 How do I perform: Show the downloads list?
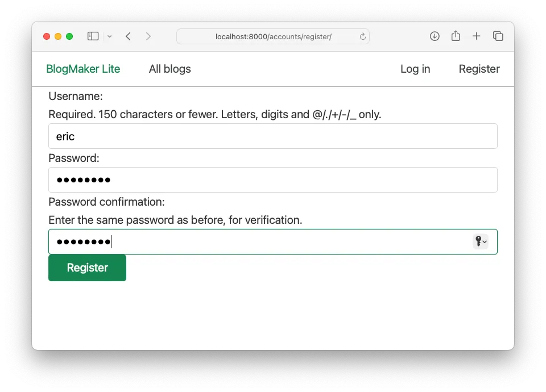coord(435,36)
